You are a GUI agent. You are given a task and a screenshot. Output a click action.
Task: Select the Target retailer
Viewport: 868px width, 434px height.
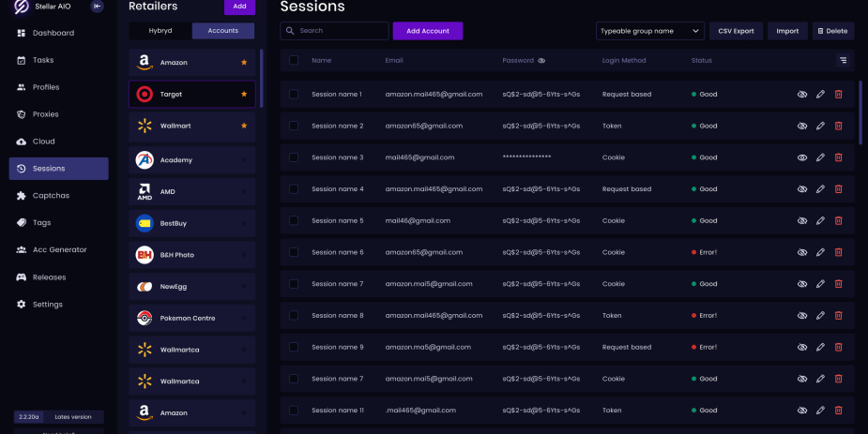pos(192,94)
